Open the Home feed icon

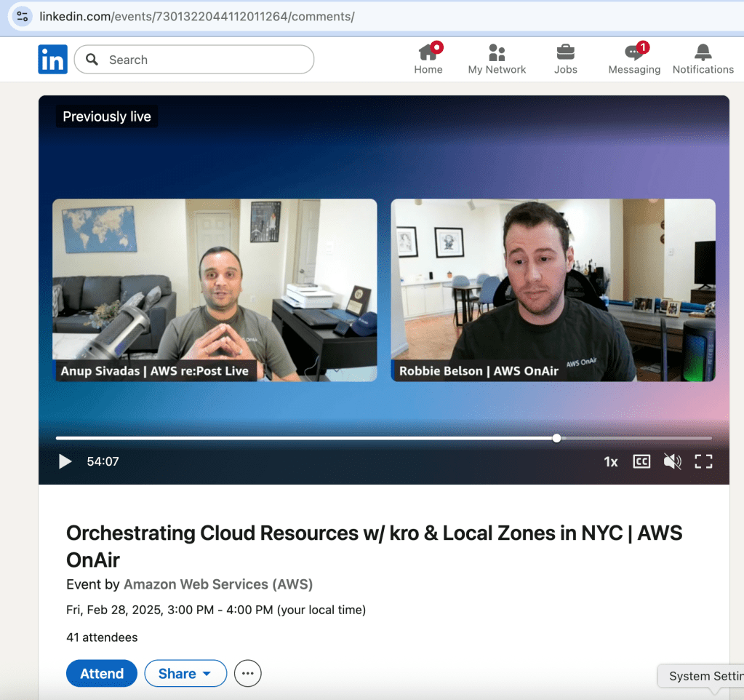[428, 53]
